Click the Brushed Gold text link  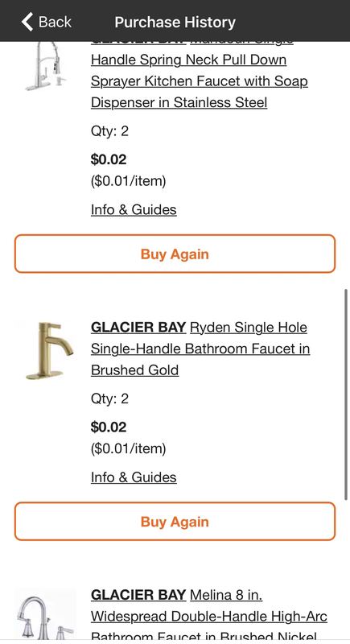point(134,370)
